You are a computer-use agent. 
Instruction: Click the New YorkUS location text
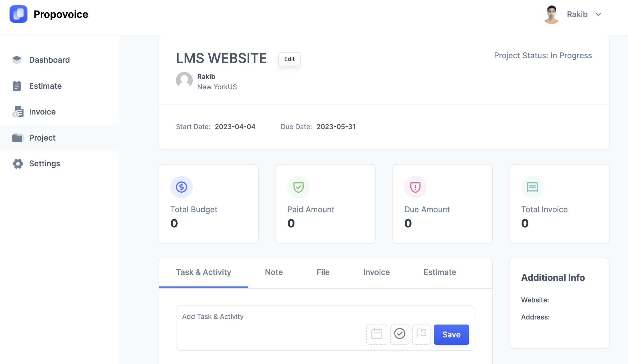point(217,87)
